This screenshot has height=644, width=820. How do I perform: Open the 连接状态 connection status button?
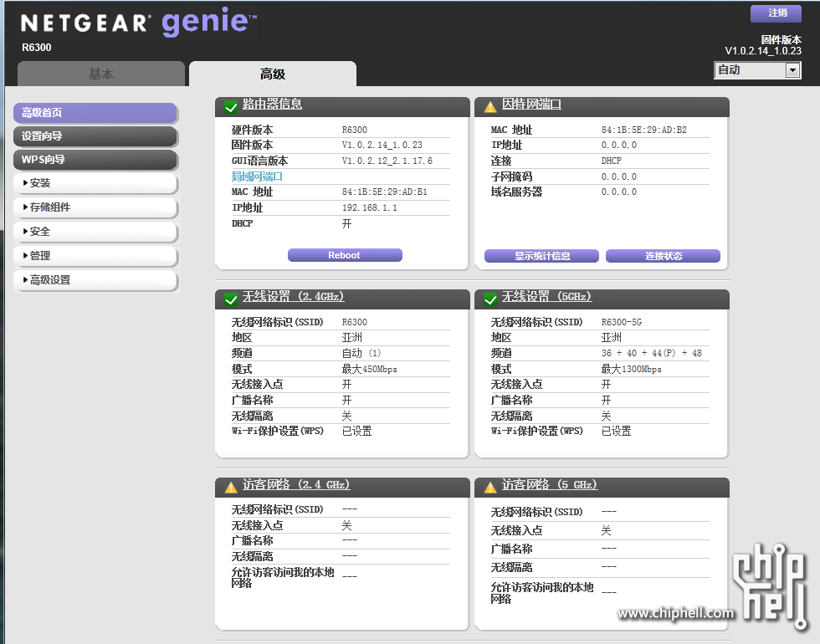pyautogui.click(x=663, y=256)
